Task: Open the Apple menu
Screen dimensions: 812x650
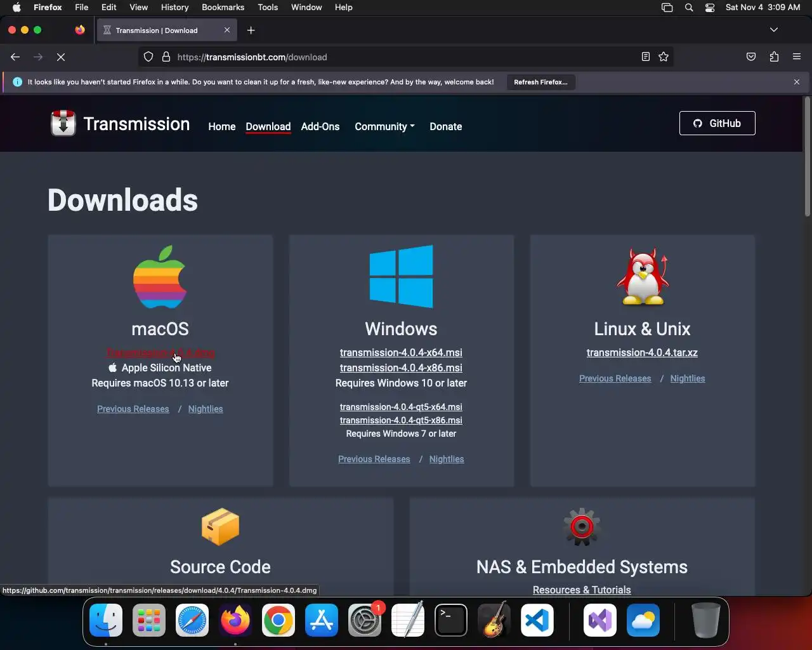Action: coord(16,8)
